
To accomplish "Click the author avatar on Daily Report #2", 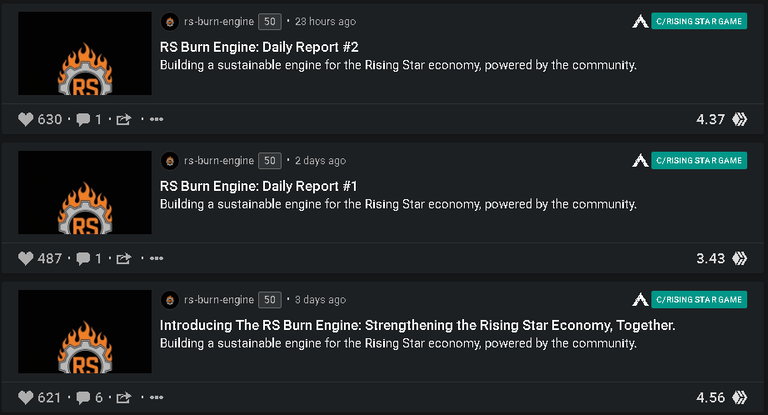I will (x=170, y=22).
